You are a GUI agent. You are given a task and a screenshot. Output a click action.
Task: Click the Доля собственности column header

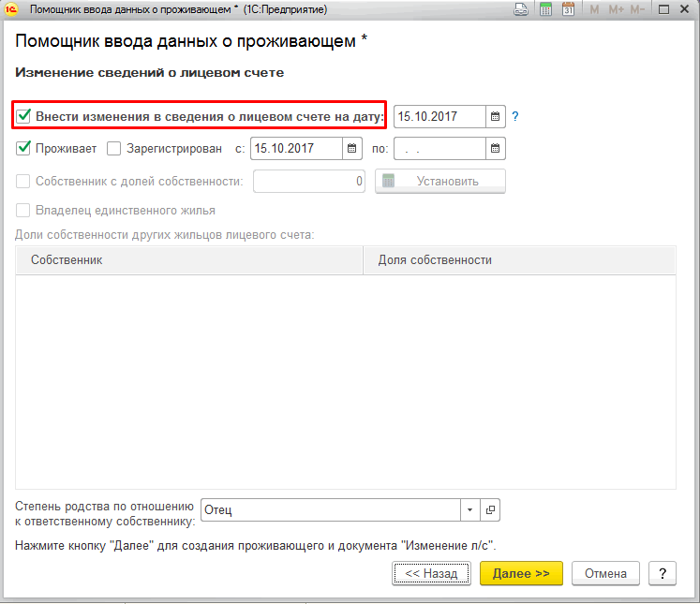(x=519, y=260)
